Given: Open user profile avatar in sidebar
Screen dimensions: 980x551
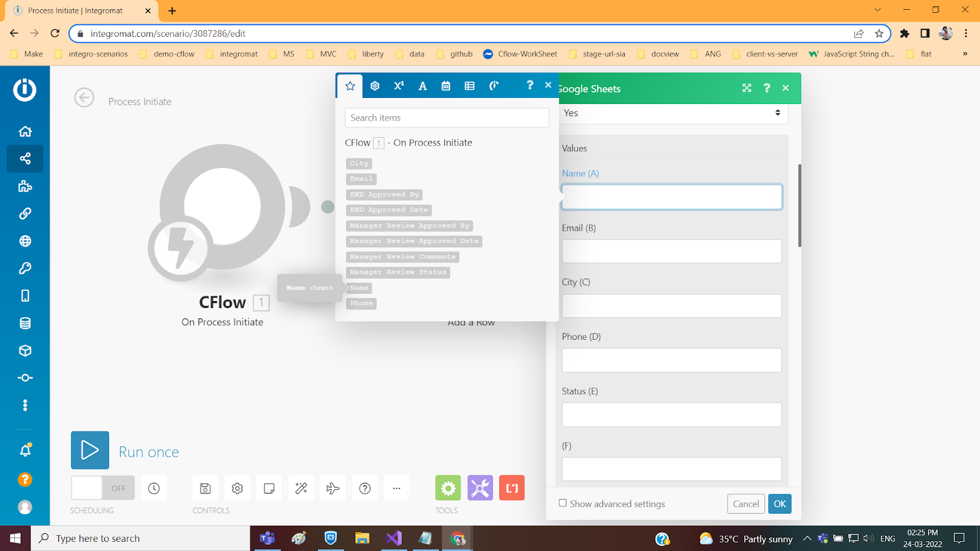Looking at the screenshot, I should coord(25,507).
